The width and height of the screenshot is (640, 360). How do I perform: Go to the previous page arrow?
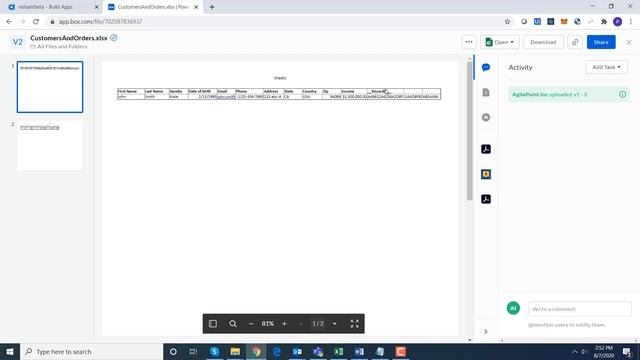pyautogui.click(x=301, y=324)
